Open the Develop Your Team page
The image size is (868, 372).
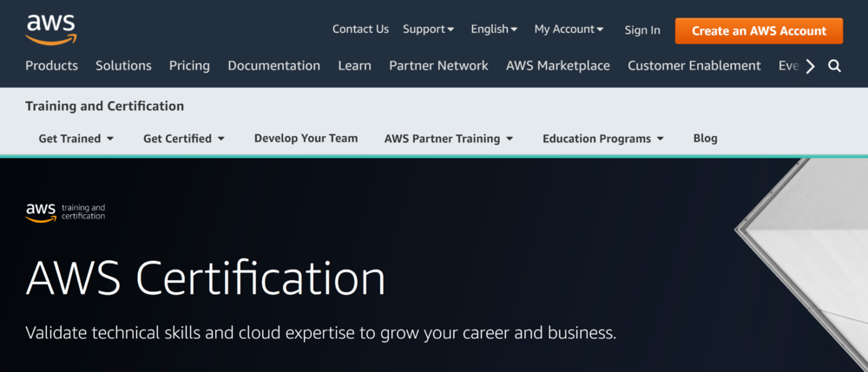tap(306, 138)
